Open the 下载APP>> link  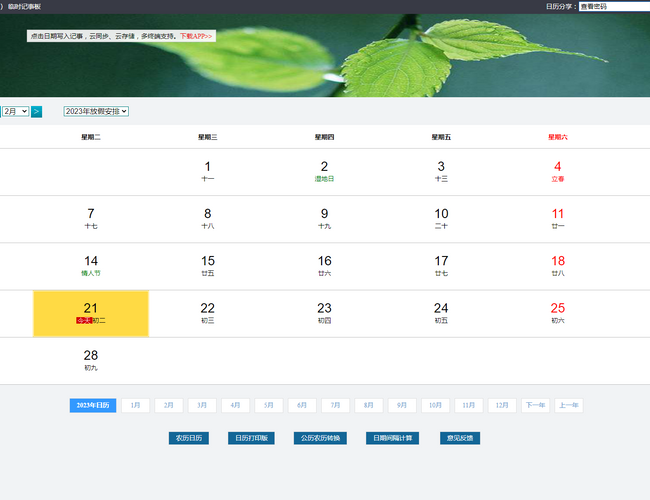coord(196,36)
